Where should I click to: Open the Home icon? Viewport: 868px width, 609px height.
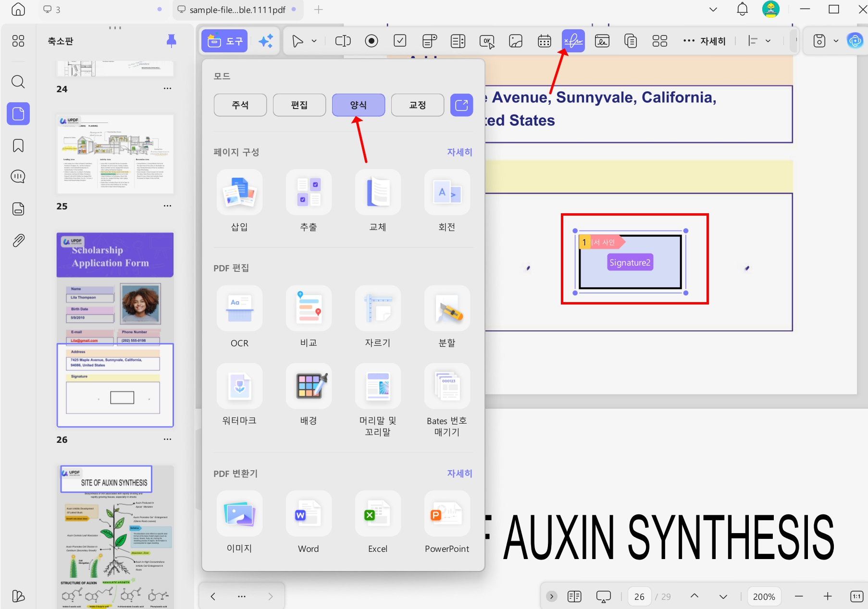18,9
